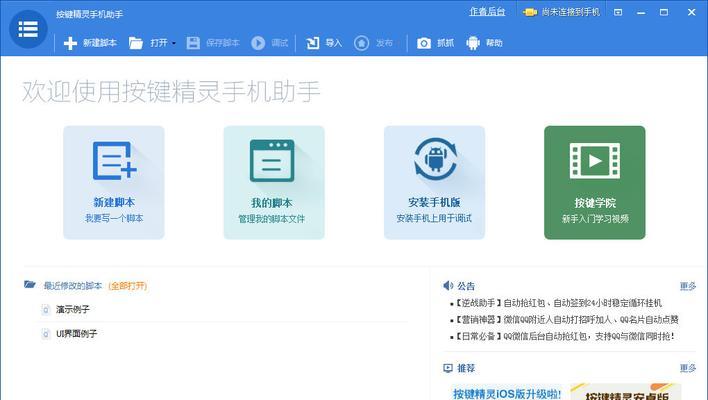Image resolution: width=708 pixels, height=400 pixels.
Task: Expand the 打开 dropdown arrow
Action: 174,43
